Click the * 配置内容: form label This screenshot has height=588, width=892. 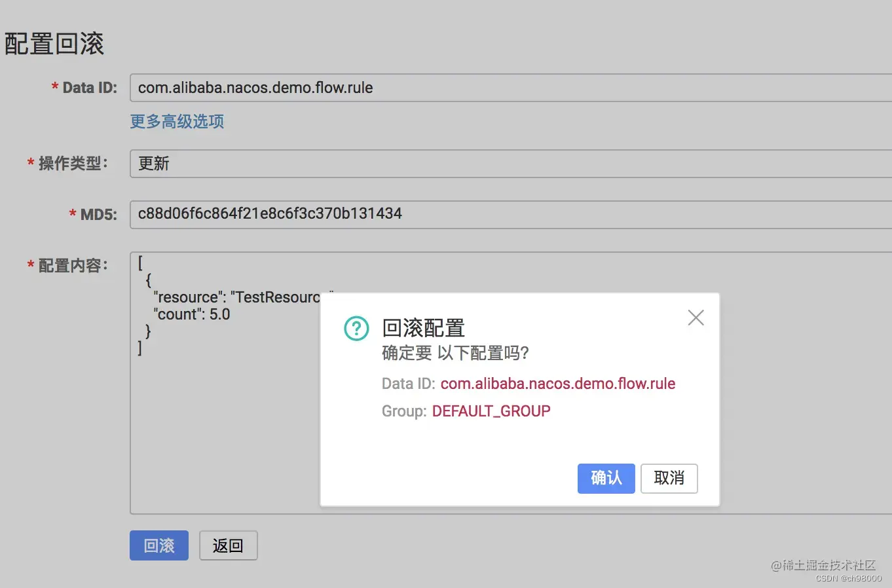coord(67,265)
